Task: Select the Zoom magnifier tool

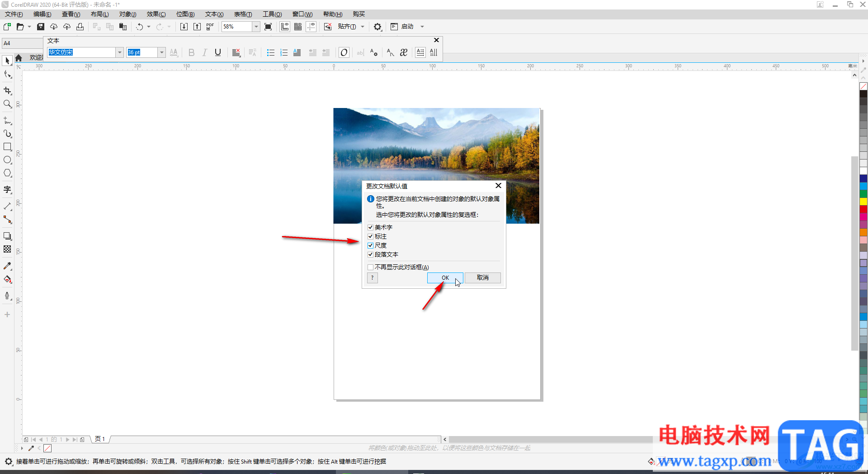Action: tap(7, 104)
